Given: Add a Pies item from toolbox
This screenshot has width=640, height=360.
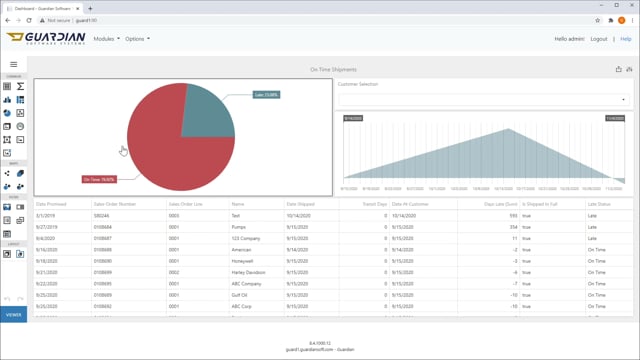Looking at the screenshot, I should (x=7, y=113).
